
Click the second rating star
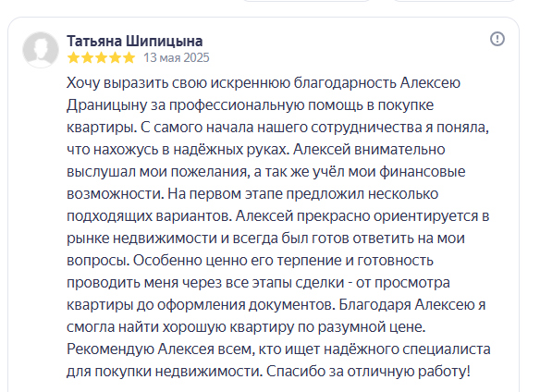87,57
